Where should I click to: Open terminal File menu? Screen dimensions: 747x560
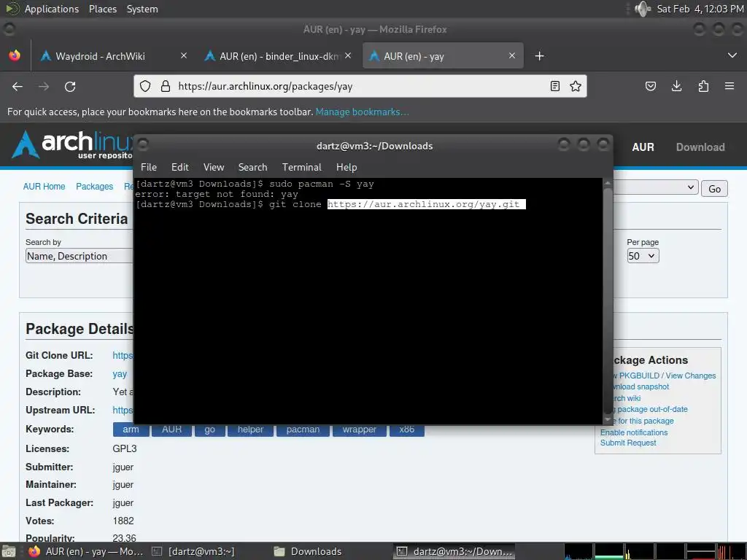tap(149, 167)
